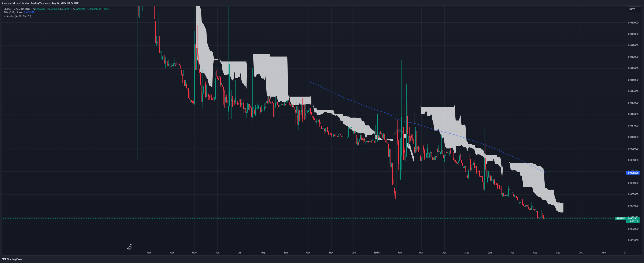Click the Dec label just before 2024
Screen dimensions: 644x263
(x=353, y=252)
